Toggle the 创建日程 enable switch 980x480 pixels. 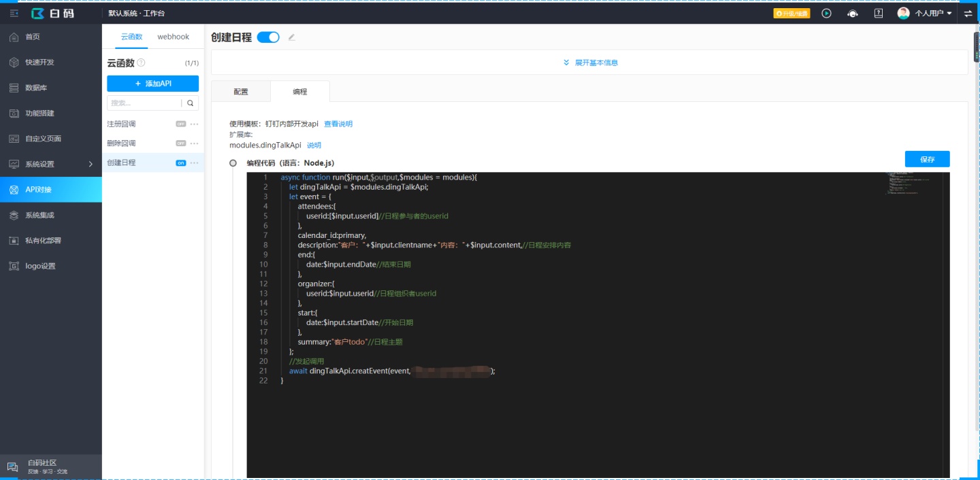pos(268,37)
